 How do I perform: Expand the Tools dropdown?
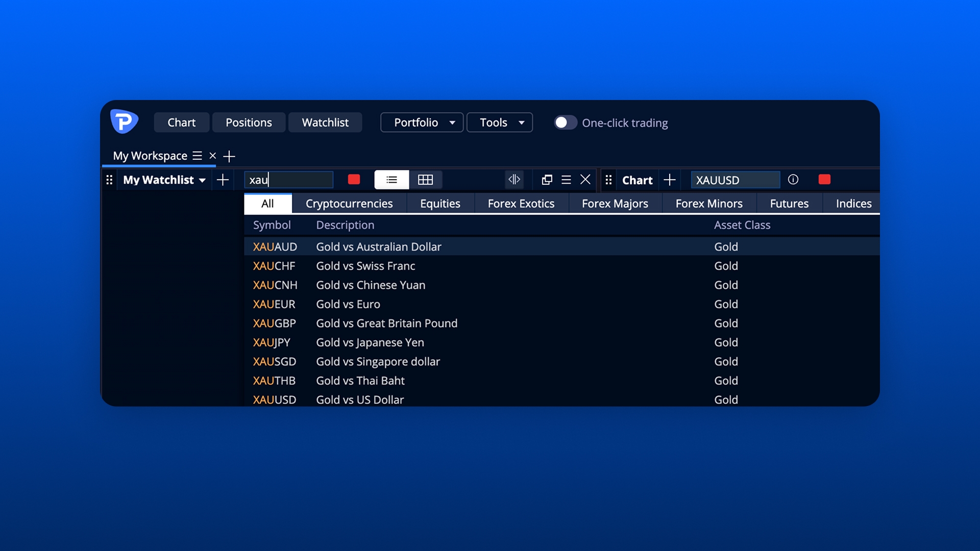(499, 122)
